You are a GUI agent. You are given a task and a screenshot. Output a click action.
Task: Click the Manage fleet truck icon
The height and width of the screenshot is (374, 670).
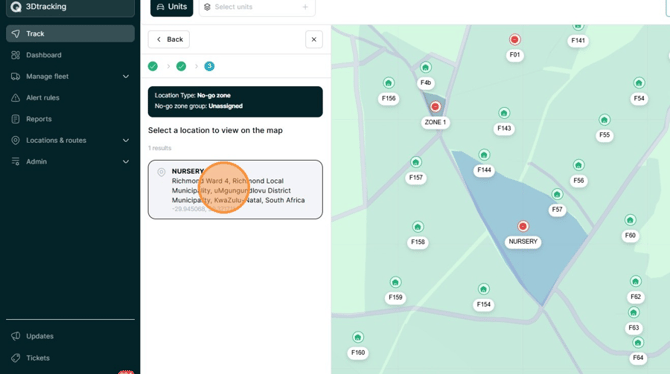[x=15, y=77]
